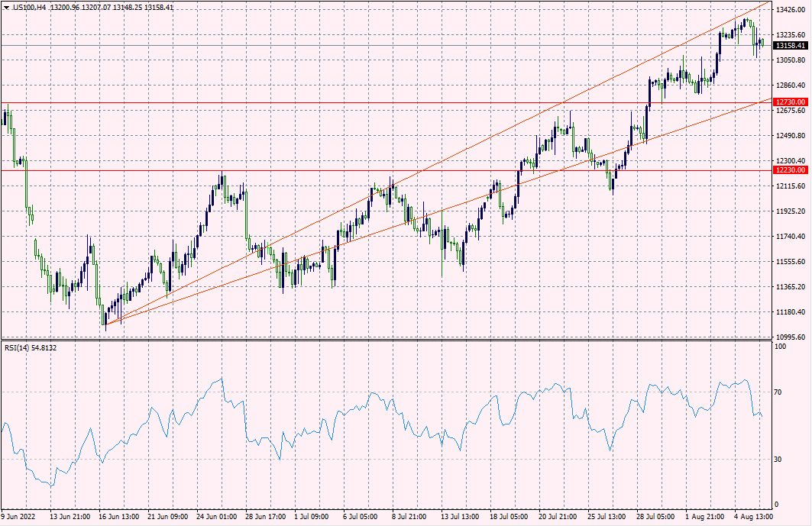Click the 28 Jul 05:00 time label

[x=655, y=517]
